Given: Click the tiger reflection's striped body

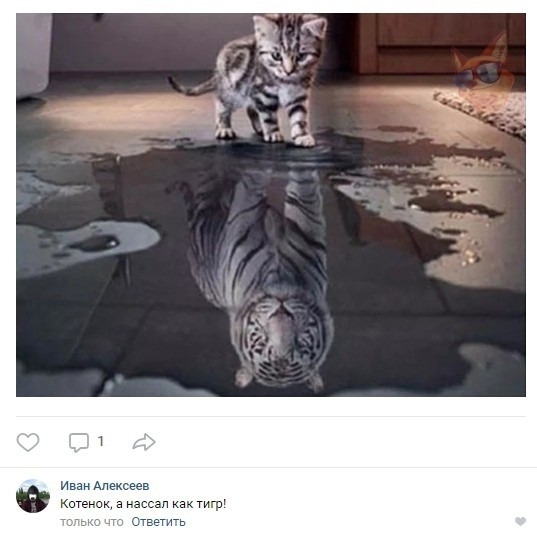Looking at the screenshot, I should pos(260,240).
